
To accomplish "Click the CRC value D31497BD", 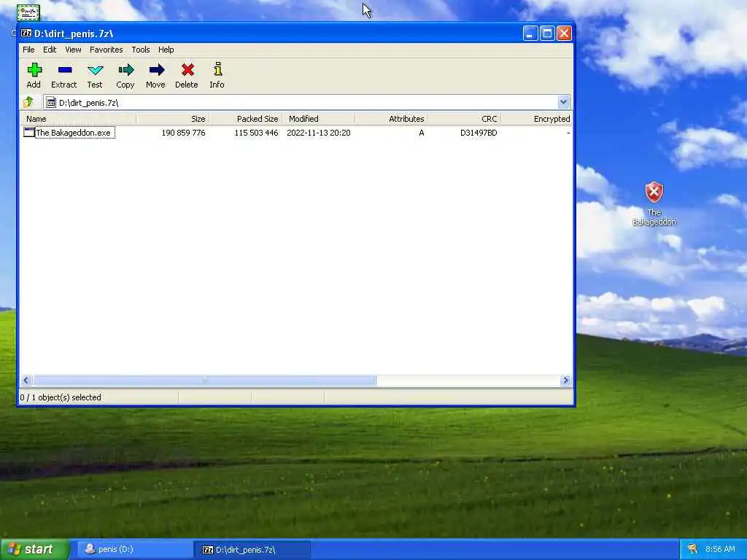I will pyautogui.click(x=479, y=133).
